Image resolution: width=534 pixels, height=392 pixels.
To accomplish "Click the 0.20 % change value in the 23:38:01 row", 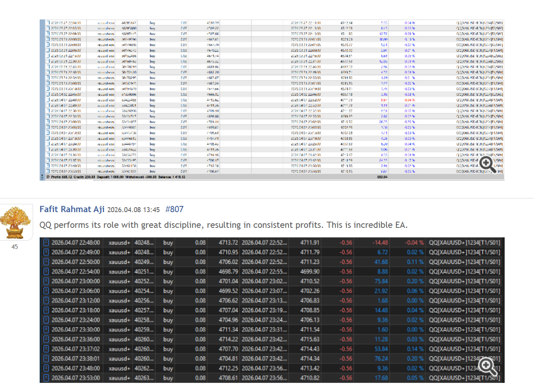I will (x=415, y=359).
